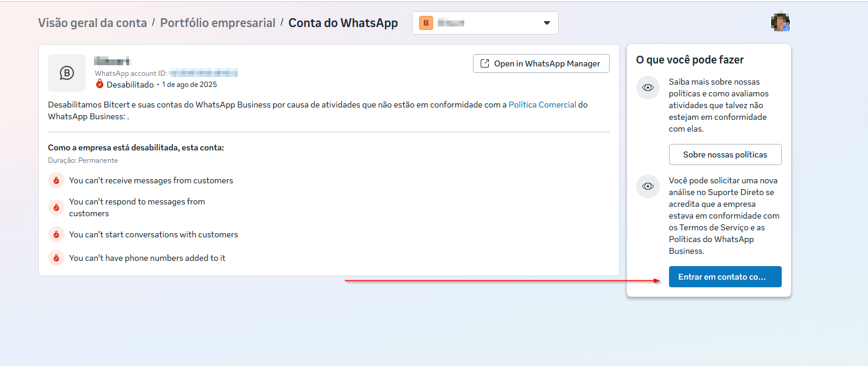Screen dimensions: 868x366
Task: Click the eye icon beside 'Saiba mais' text
Action: tap(648, 88)
